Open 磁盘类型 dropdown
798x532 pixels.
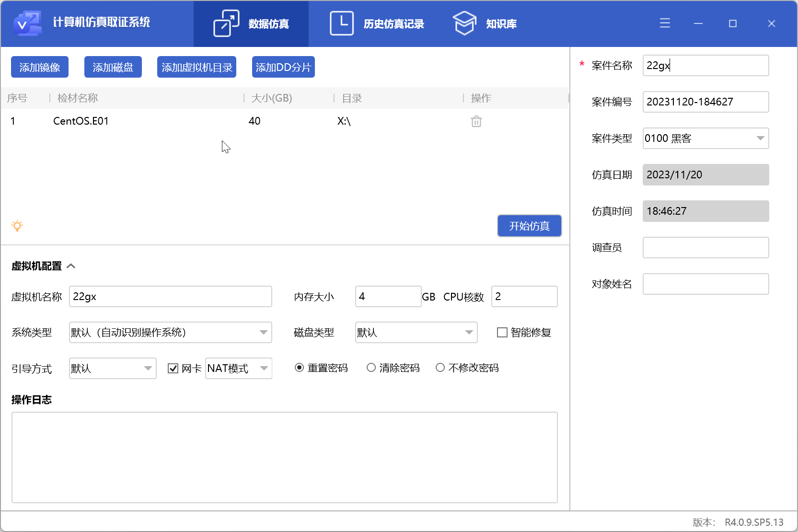(416, 332)
